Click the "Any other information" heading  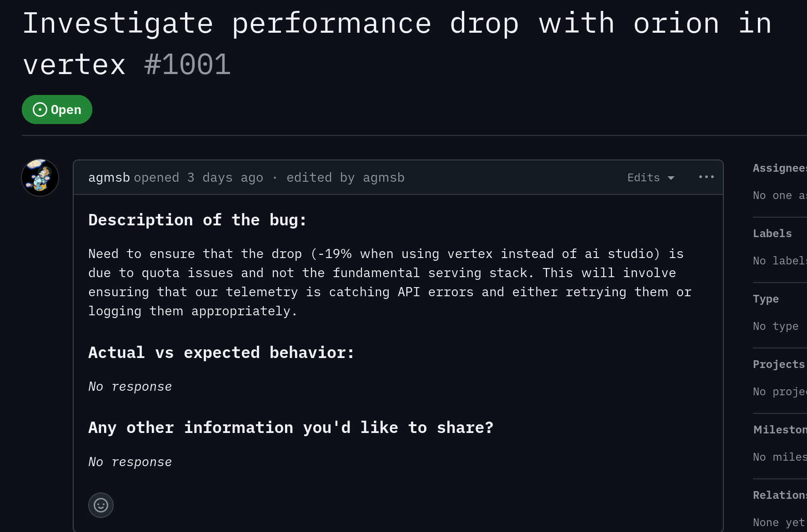(291, 428)
